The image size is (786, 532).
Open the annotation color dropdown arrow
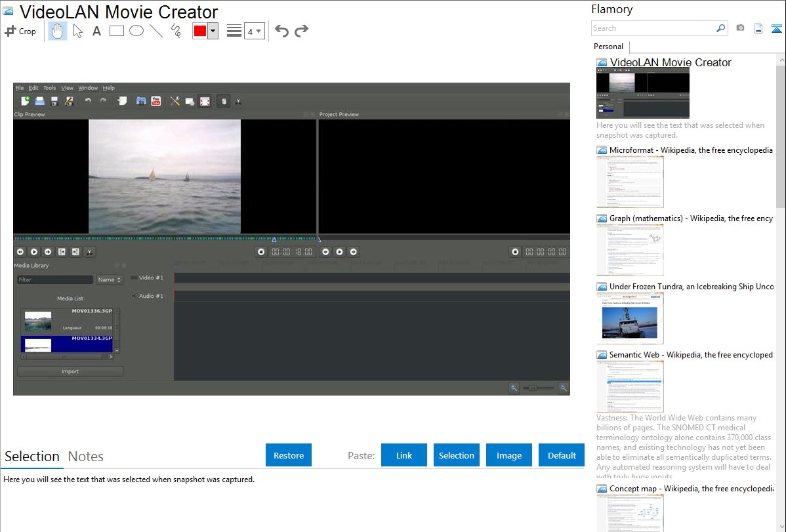click(x=213, y=31)
